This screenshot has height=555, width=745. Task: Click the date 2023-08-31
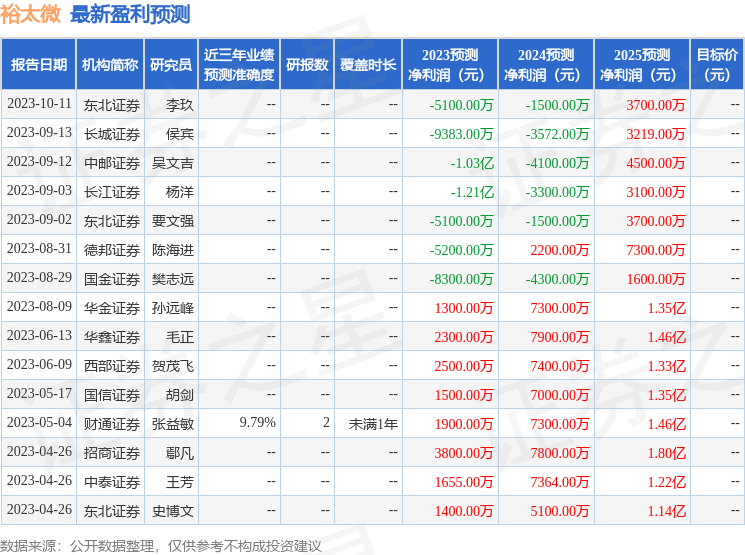[39, 249]
